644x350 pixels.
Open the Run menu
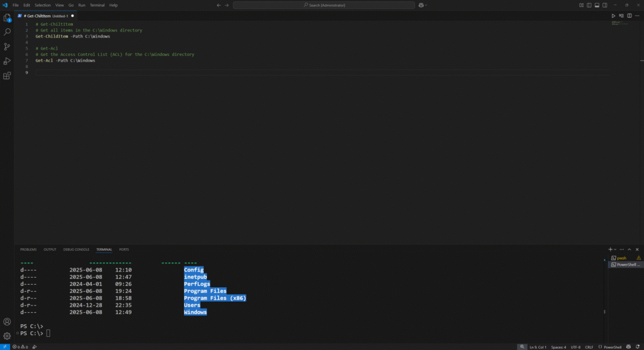[x=82, y=5]
